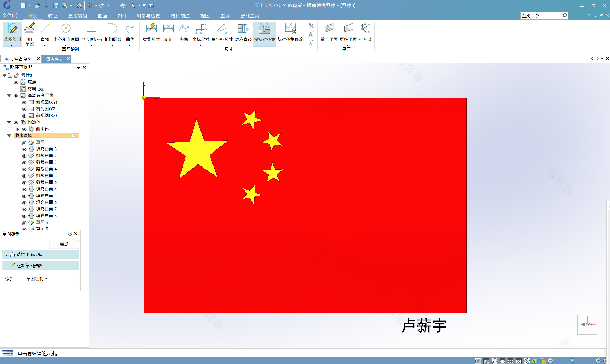Switch to the 零件2: 草图 document tab
The image size is (610, 364).
[21, 59]
